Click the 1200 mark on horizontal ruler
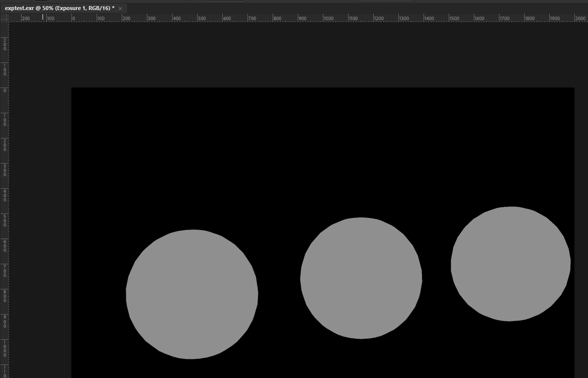The width and height of the screenshot is (588, 378). 379,19
